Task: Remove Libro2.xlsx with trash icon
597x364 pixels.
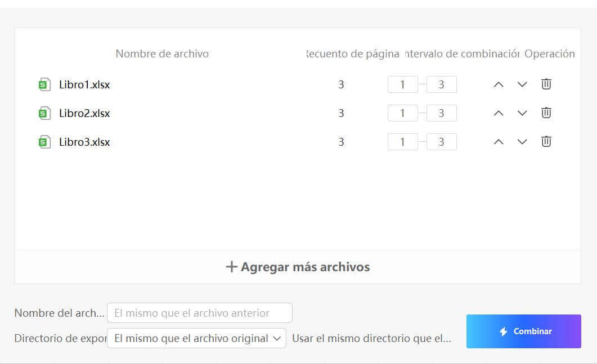Action: (x=546, y=113)
